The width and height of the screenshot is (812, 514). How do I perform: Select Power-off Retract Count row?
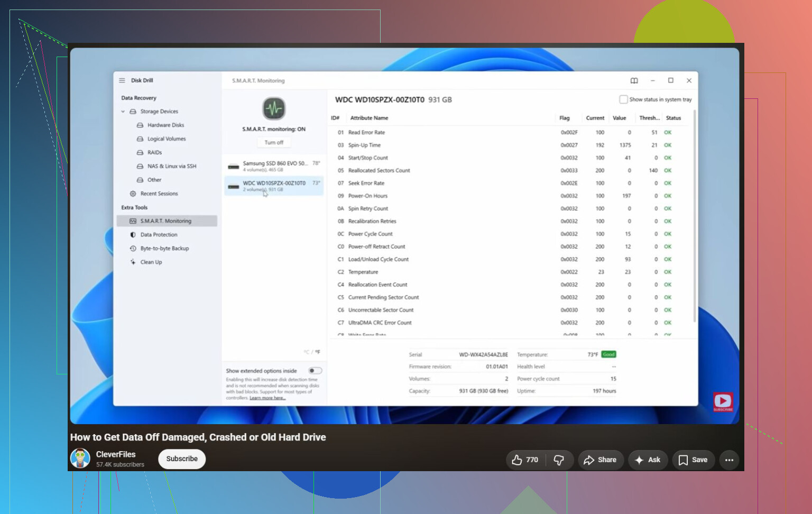click(x=510, y=247)
